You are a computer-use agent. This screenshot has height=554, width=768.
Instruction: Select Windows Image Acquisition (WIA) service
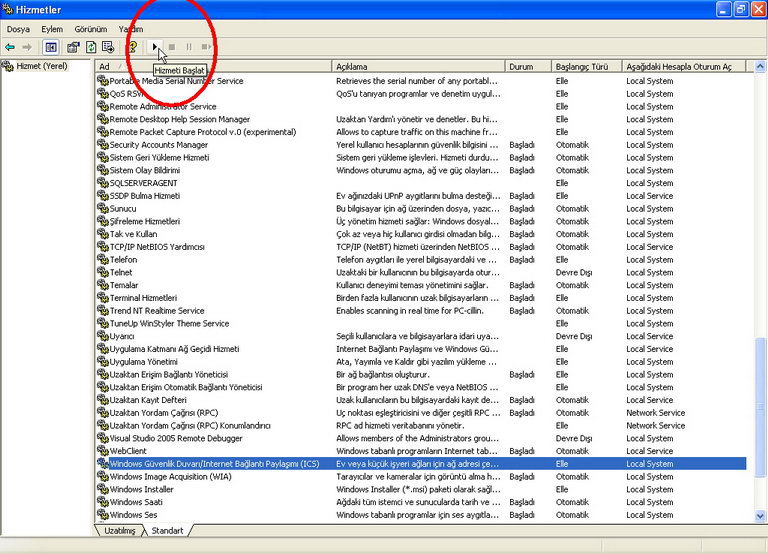pyautogui.click(x=421, y=476)
